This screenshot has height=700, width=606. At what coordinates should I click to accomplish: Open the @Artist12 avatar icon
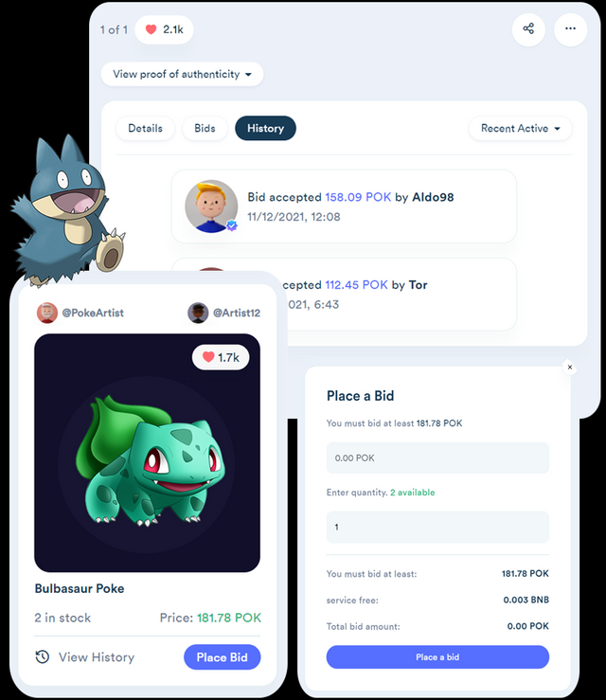coord(198,313)
